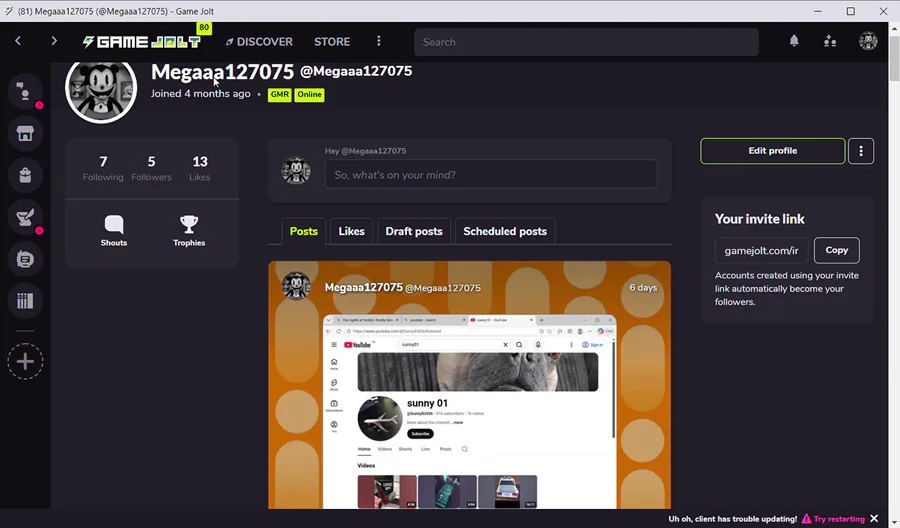Open Trophies
900x528 pixels.
pos(189,231)
